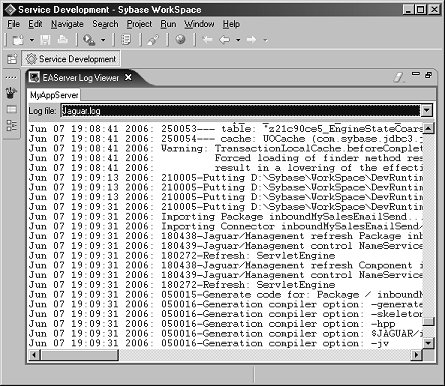This screenshot has height=386, width=445.
Task: Click the Back navigation arrow
Action: 225,40
